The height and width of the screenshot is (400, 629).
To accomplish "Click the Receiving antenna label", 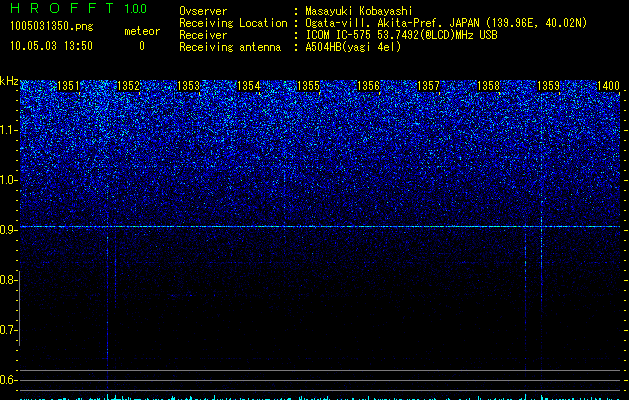I will [230, 47].
